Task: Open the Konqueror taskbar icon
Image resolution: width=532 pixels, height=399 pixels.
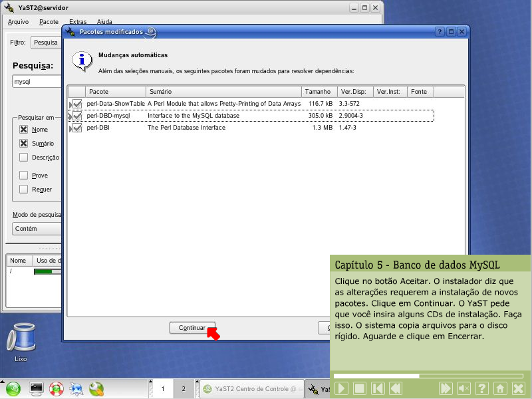Action: pos(76,388)
